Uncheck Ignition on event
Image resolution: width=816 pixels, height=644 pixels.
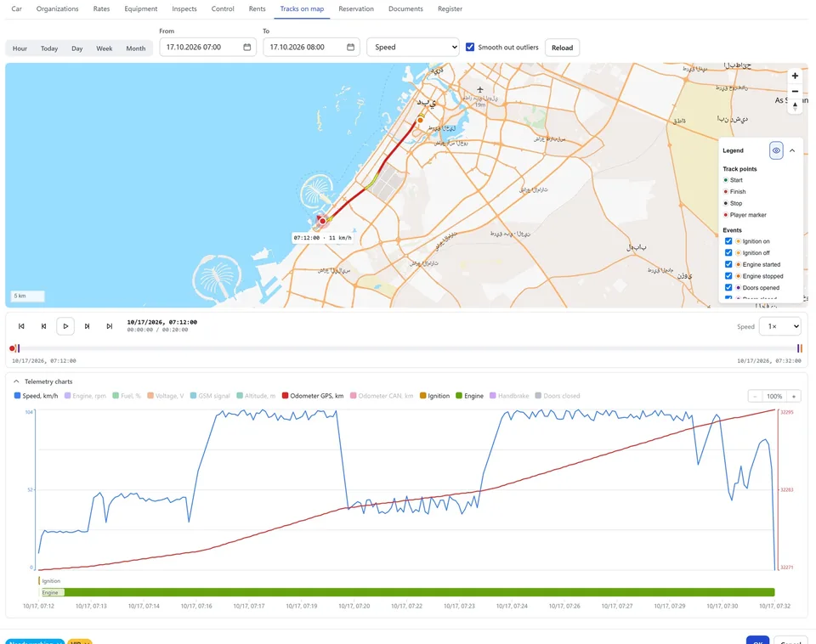728,241
